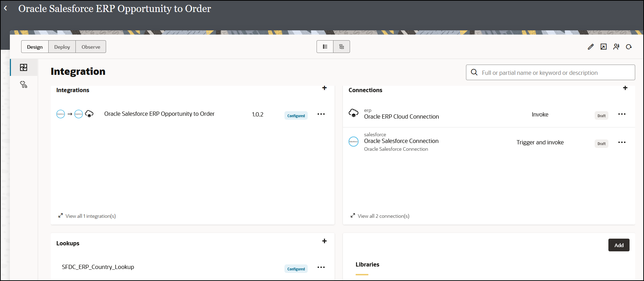This screenshot has width=644, height=281.
Task: Click the Integrations panel heading
Action: coord(73,90)
